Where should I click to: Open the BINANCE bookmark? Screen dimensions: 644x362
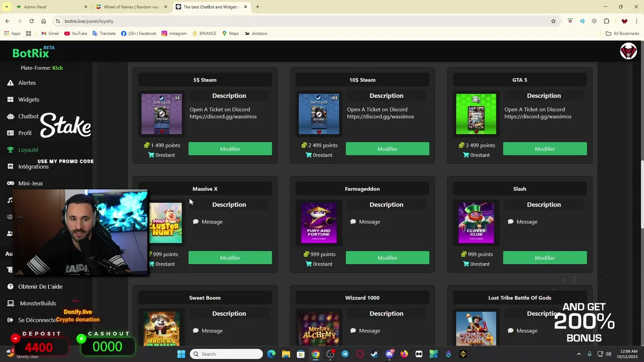204,34
